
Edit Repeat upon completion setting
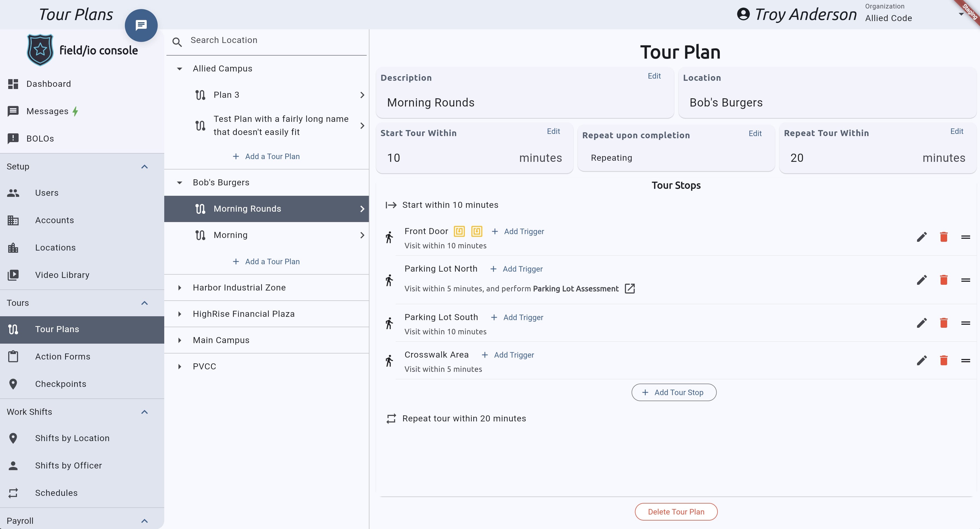(755, 134)
